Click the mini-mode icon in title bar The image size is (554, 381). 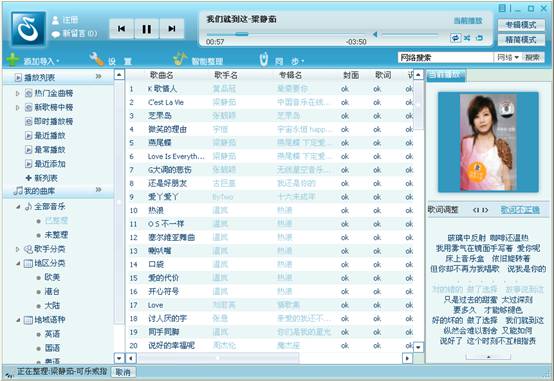coord(502,8)
